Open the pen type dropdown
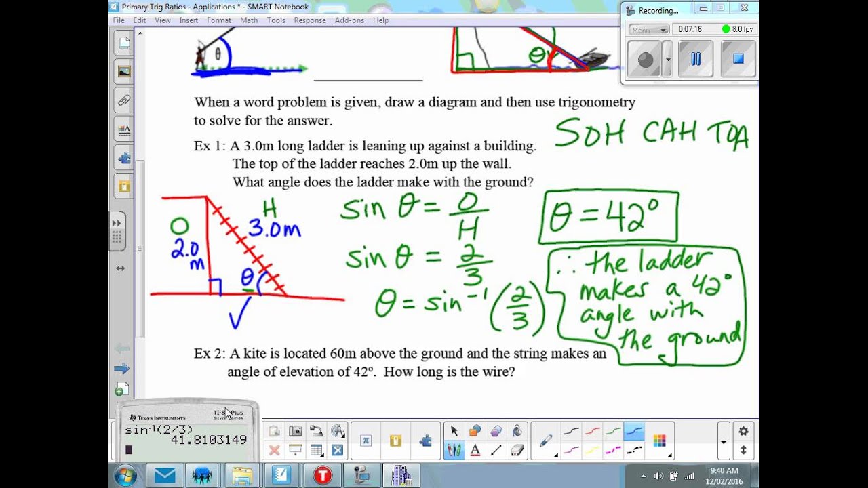868x488 pixels. click(546, 441)
